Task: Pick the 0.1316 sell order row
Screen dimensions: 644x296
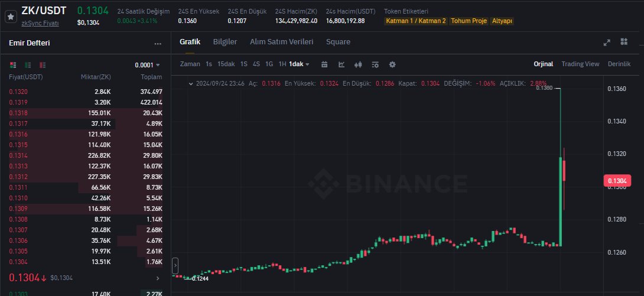Action: coord(86,134)
